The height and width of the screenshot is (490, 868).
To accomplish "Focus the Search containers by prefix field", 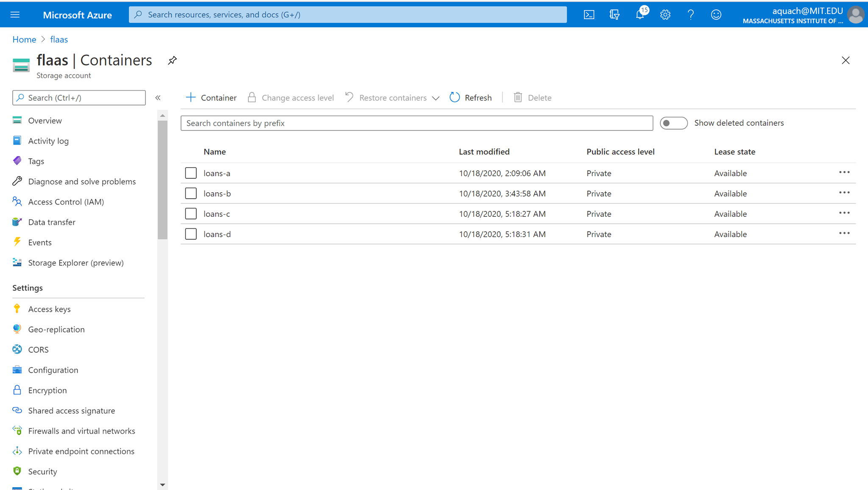I will tap(416, 123).
